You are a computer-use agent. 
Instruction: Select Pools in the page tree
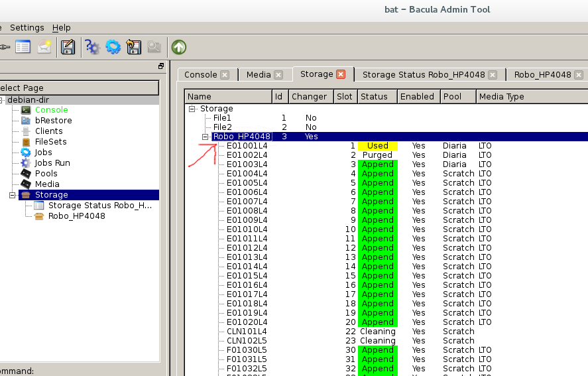click(46, 173)
